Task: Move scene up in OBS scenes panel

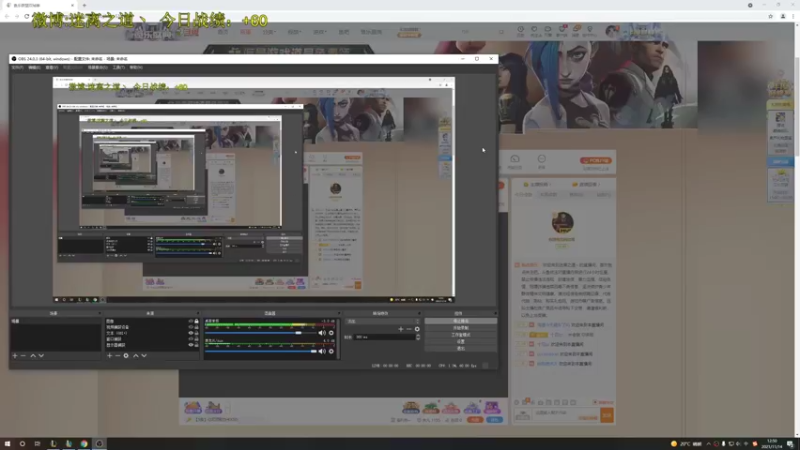Action: pyautogui.click(x=33, y=356)
